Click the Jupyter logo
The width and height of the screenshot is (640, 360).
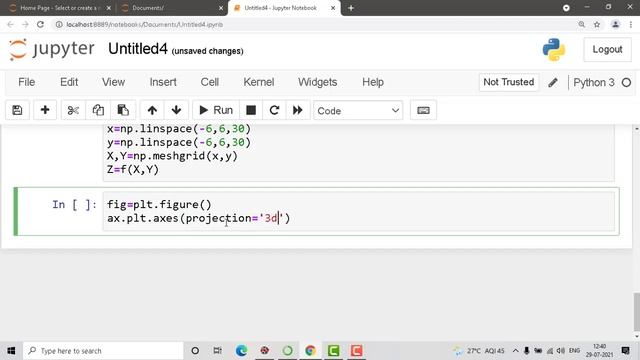click(52, 49)
